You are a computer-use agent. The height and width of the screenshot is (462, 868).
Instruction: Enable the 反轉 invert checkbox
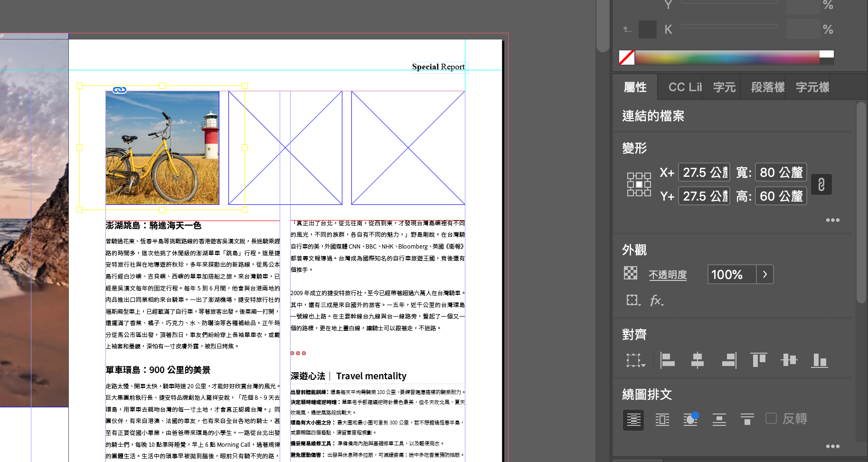(x=771, y=419)
